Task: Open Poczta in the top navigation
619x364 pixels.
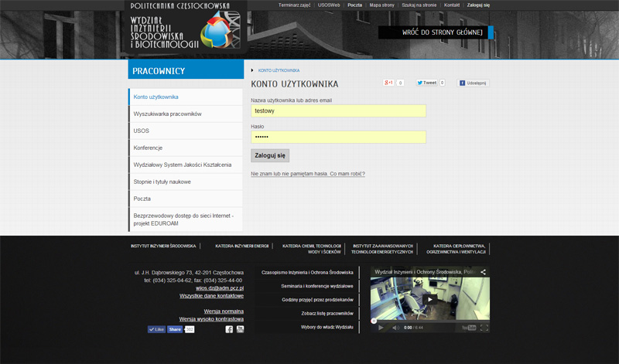Action: pos(354,5)
